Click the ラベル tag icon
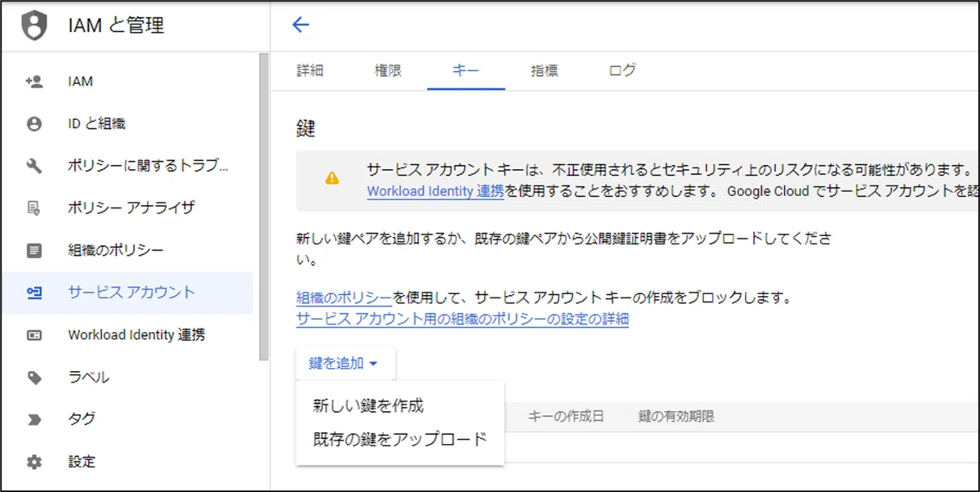Image resolution: width=980 pixels, height=492 pixels. [x=33, y=378]
